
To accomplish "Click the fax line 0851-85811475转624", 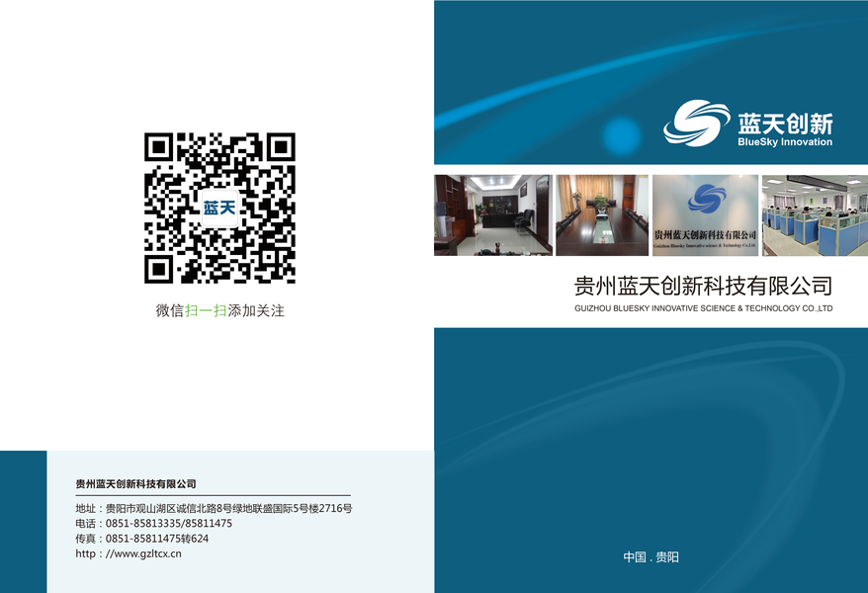I will pyautogui.click(x=142, y=539).
